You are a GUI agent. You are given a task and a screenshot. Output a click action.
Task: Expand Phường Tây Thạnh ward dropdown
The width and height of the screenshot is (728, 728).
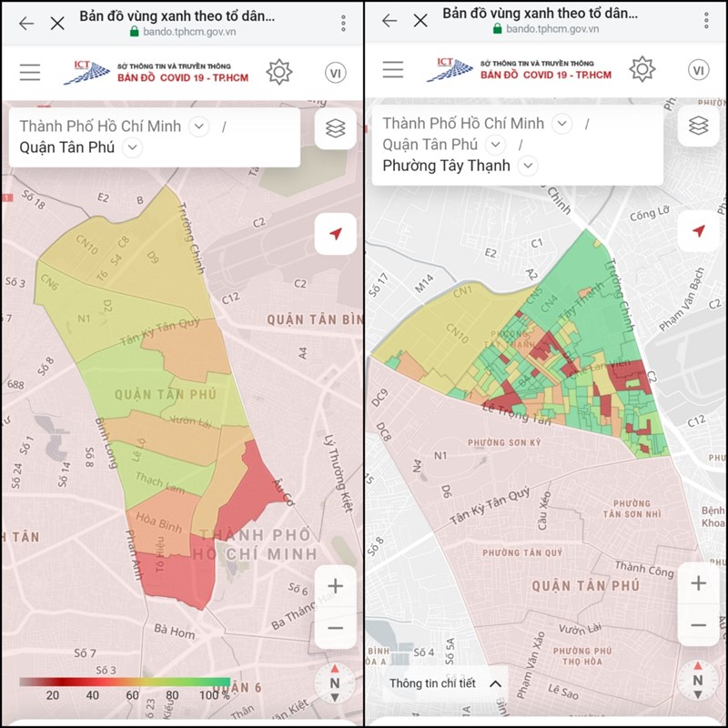(528, 166)
